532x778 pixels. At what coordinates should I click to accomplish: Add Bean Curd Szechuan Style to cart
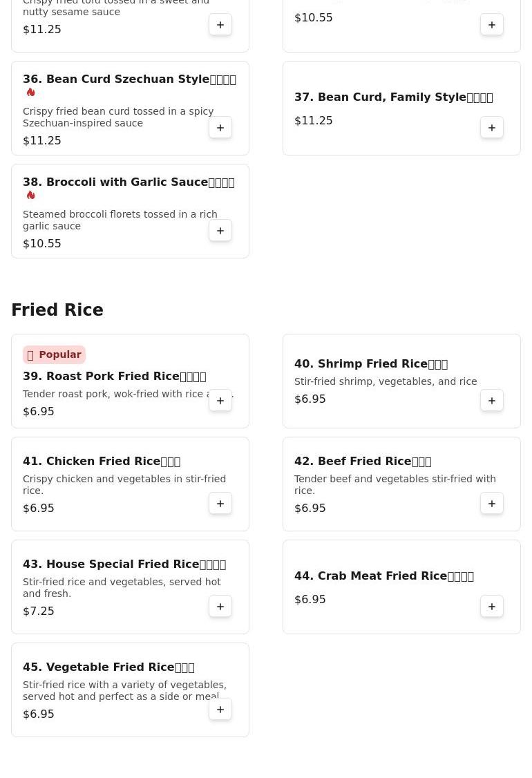(x=220, y=128)
